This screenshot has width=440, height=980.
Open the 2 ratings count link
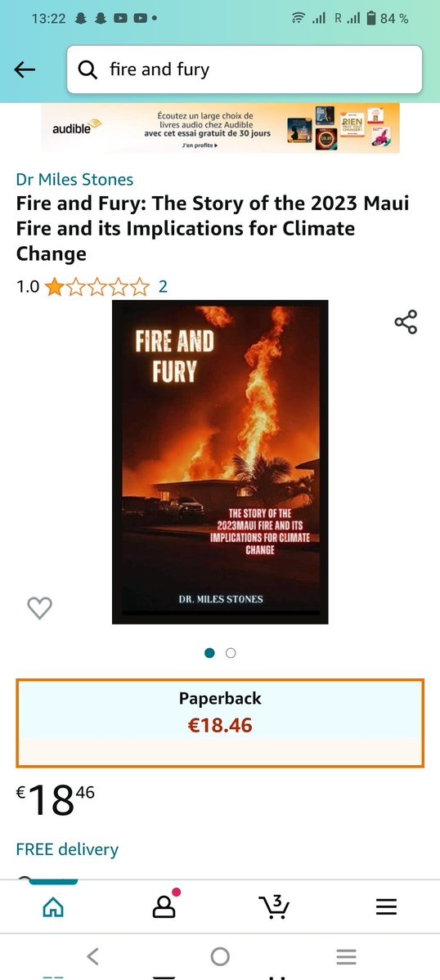coord(163,287)
